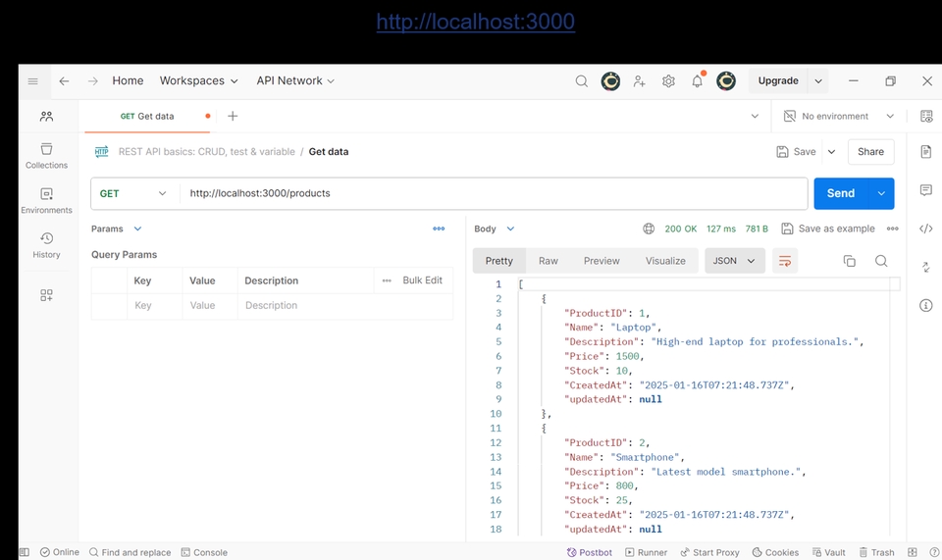Switch to the Raw view tab
The height and width of the screenshot is (560, 942).
point(548,261)
